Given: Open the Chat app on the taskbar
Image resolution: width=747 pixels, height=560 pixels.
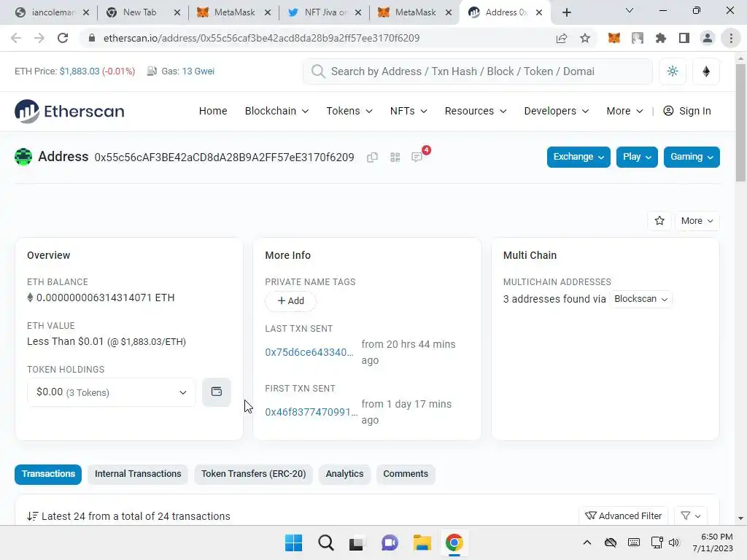Looking at the screenshot, I should 390,542.
